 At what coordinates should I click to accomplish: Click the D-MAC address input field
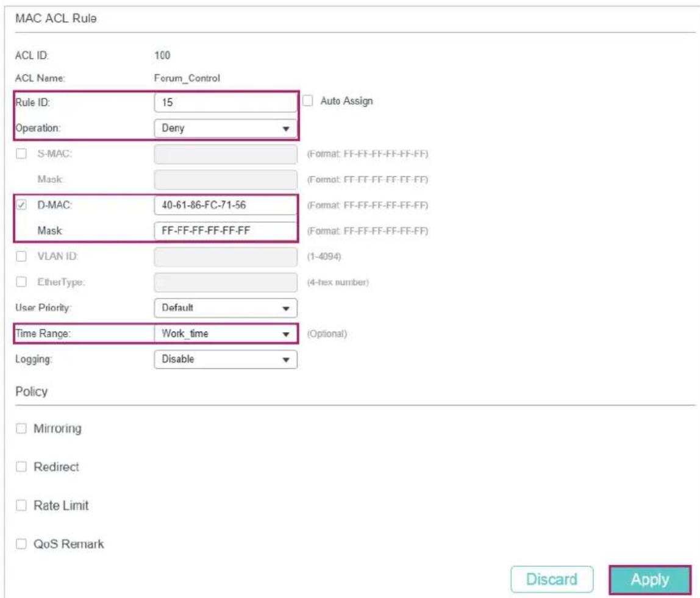[x=226, y=205]
